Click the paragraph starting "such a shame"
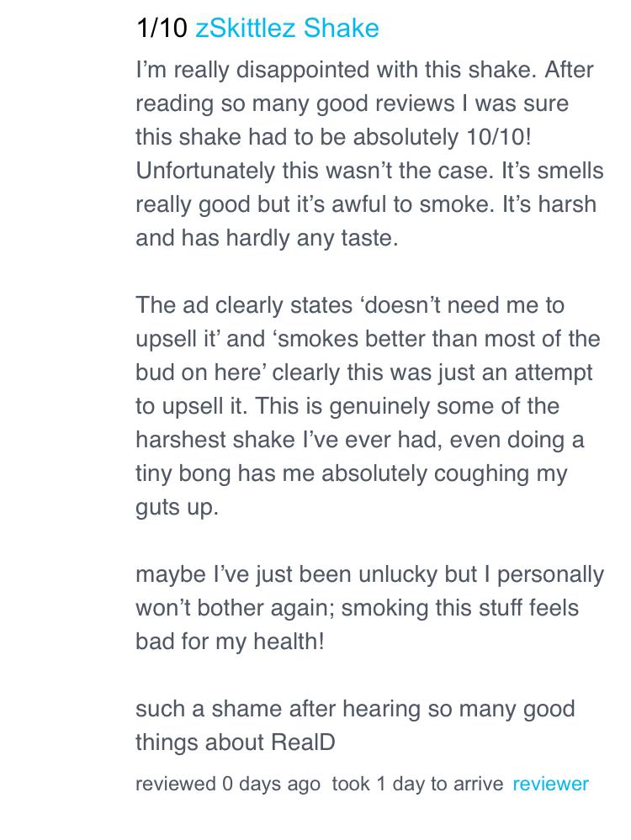 pyautogui.click(x=355, y=725)
